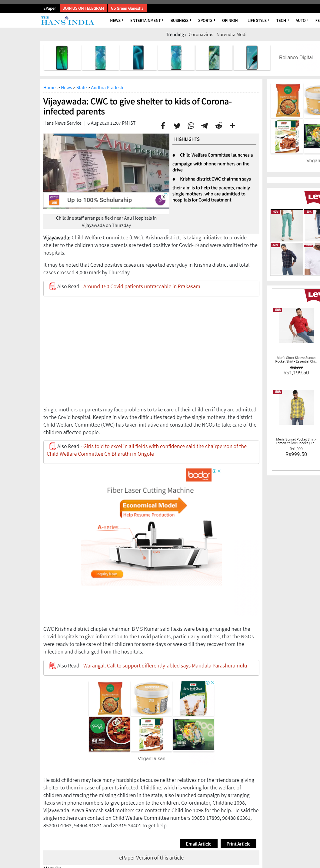This screenshot has height=868, width=320.
Task: Click the Print Article button
Action: pyautogui.click(x=238, y=843)
